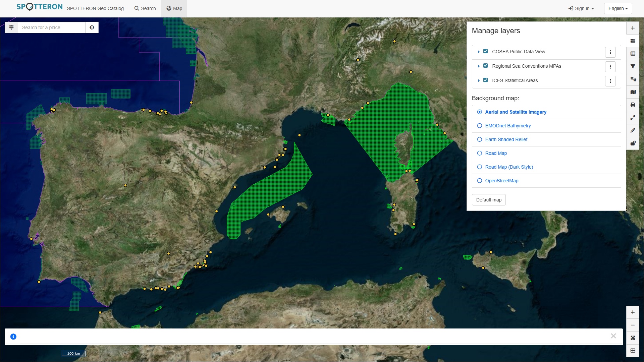Viewport: 644px width, 362px height.
Task: Click the fullscreen expand arrows icon
Action: pyautogui.click(x=633, y=118)
